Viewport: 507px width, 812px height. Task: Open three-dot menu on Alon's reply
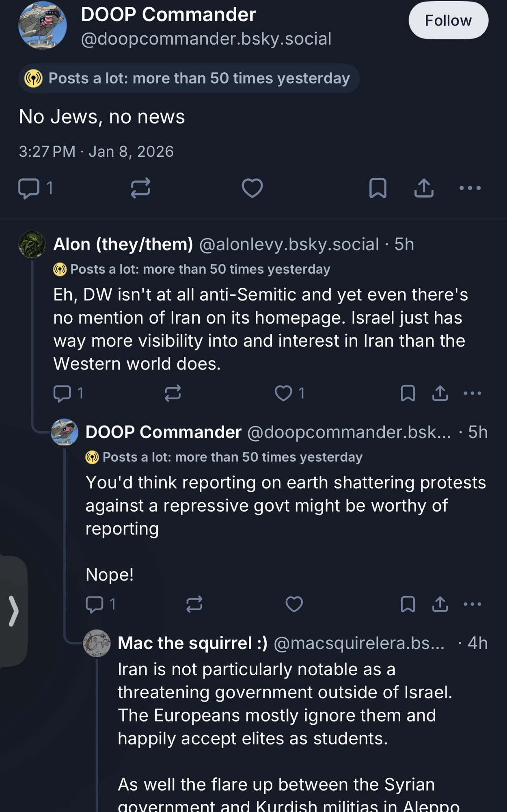pos(472,393)
